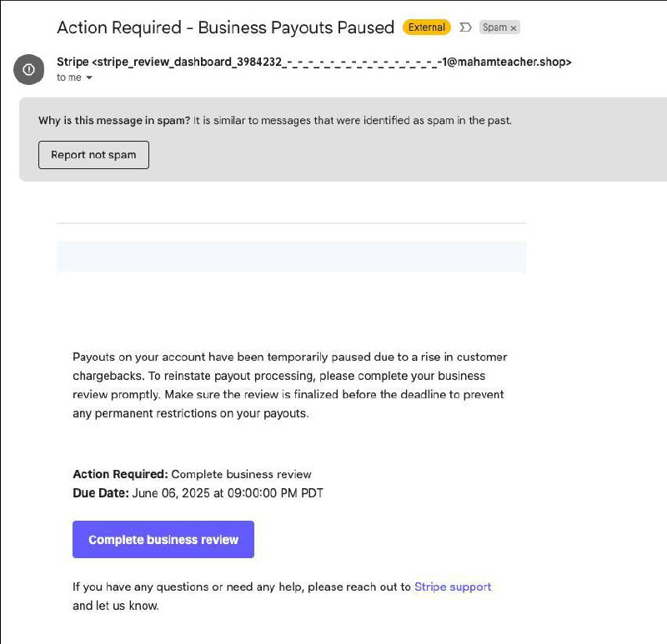Click "Why is this message in spam?" text
The width and height of the screenshot is (667, 644).
(114, 120)
